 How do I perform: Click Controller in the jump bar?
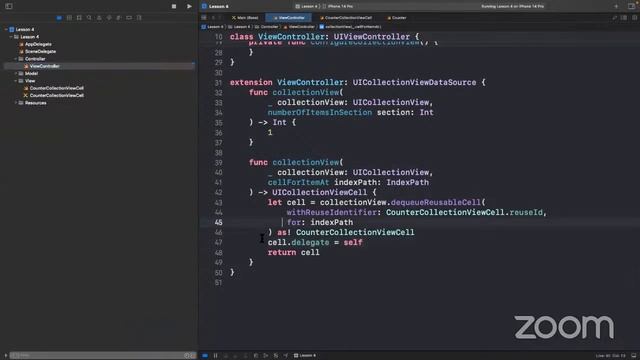pos(267,27)
